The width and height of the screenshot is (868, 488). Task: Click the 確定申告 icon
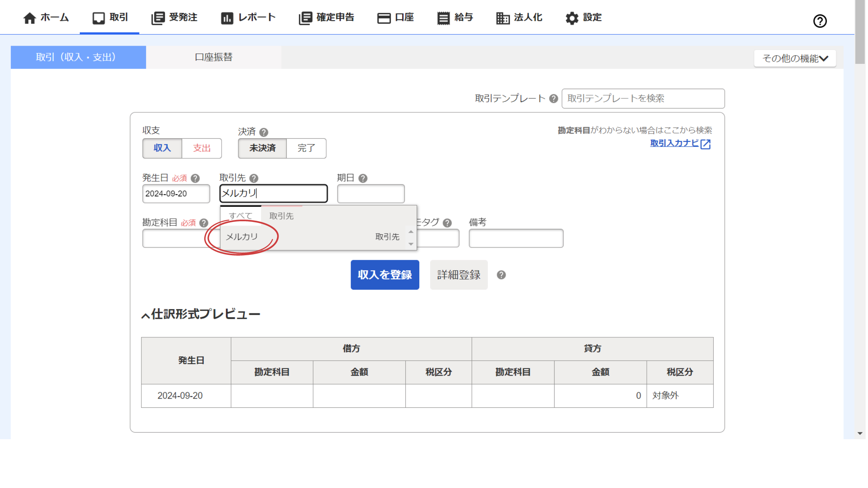tap(305, 17)
